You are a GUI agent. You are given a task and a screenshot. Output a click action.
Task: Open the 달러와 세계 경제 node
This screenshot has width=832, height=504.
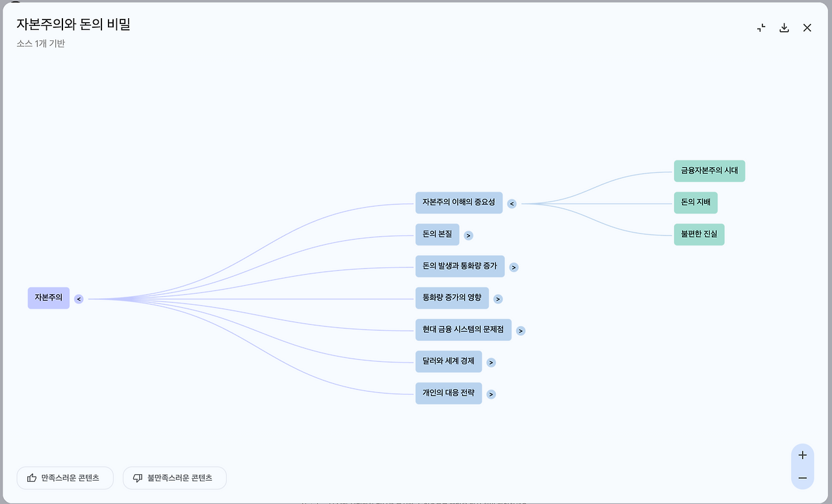(x=448, y=362)
